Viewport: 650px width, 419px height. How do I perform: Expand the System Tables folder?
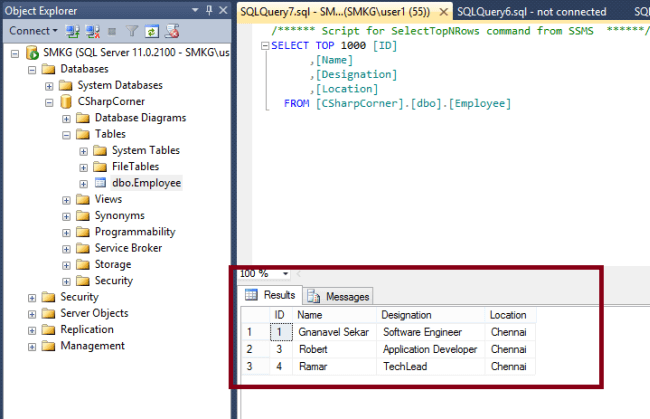point(83,151)
